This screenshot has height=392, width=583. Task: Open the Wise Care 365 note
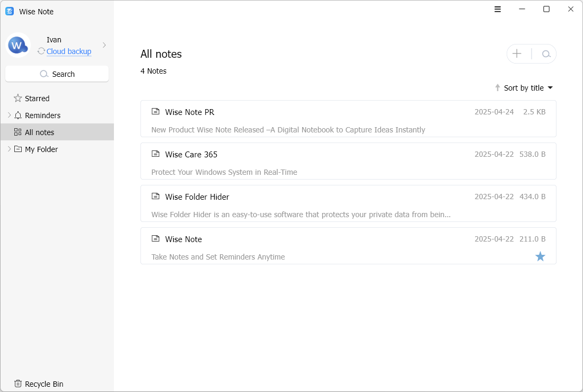tap(348, 161)
